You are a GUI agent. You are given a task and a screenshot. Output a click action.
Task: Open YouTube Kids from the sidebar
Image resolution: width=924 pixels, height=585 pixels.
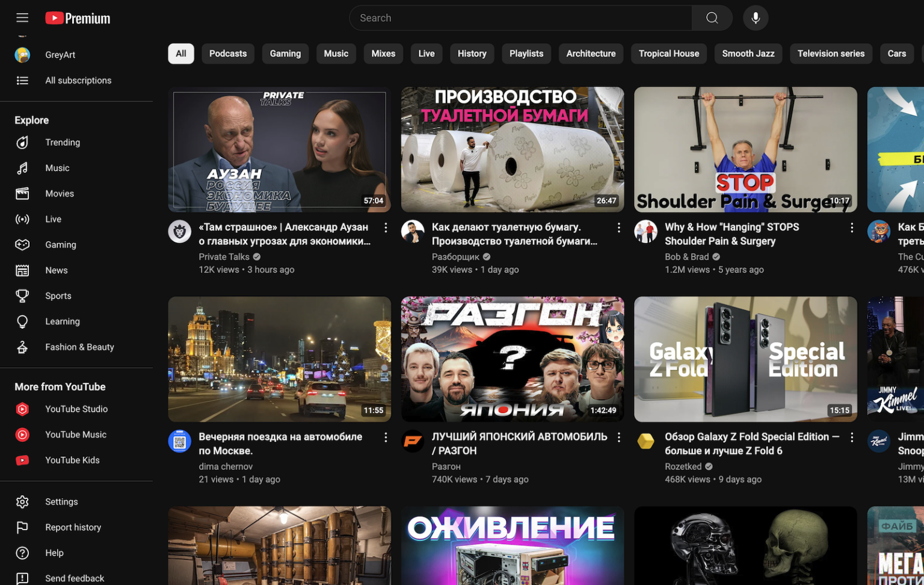(x=72, y=460)
